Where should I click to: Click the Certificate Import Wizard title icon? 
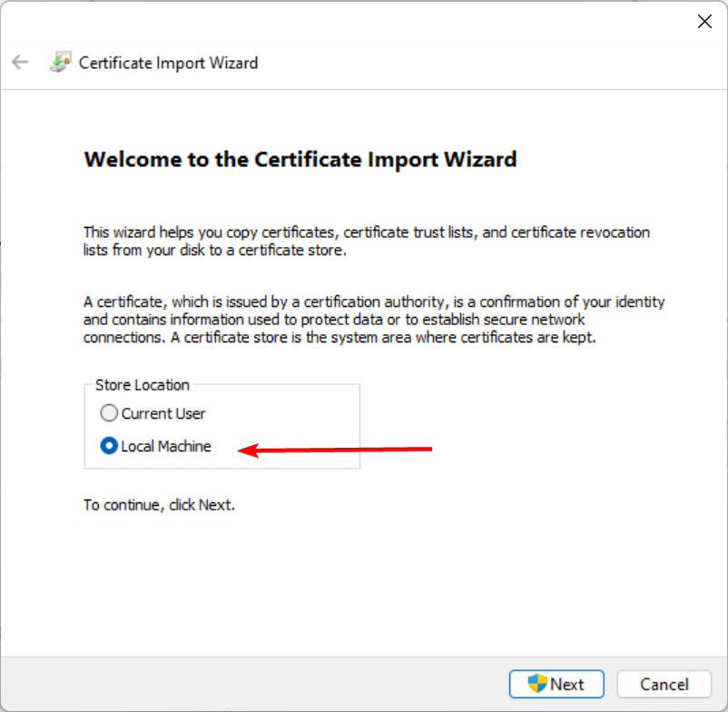[60, 63]
